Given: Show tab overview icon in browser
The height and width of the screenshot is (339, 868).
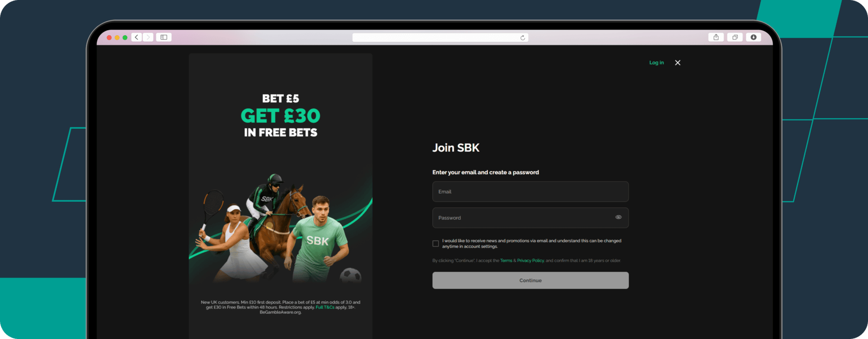Looking at the screenshot, I should [735, 37].
